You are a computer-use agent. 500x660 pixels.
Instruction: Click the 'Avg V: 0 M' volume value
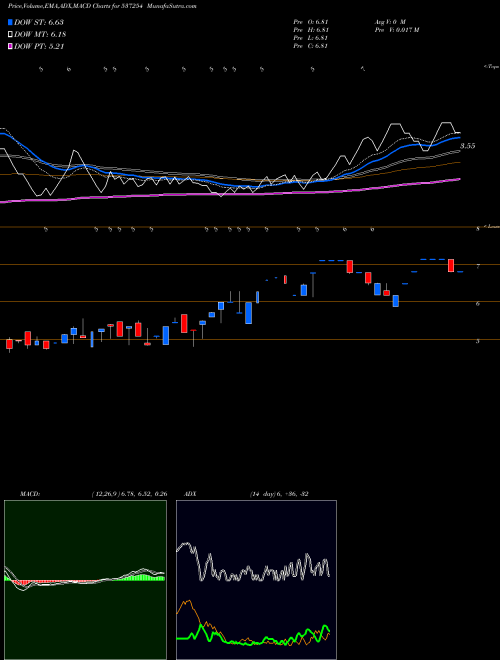click(389, 22)
